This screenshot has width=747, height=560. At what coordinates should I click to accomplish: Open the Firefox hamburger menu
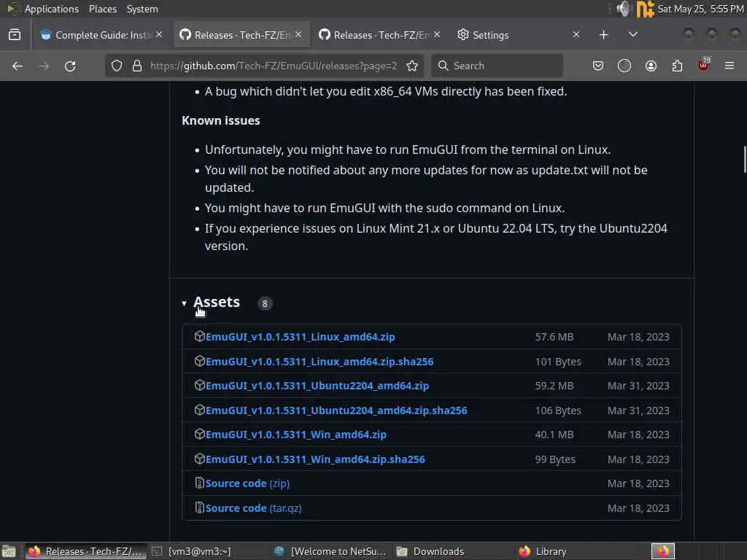(729, 66)
